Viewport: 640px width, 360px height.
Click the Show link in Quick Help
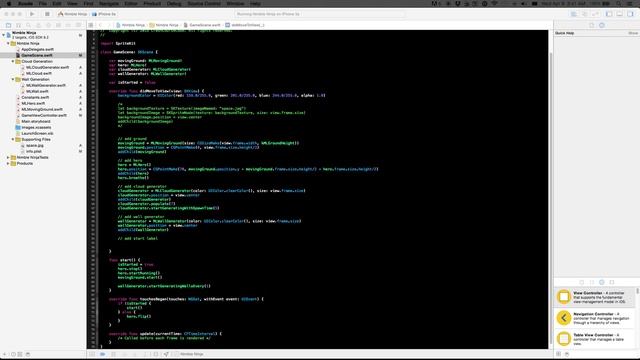[x=633, y=33]
